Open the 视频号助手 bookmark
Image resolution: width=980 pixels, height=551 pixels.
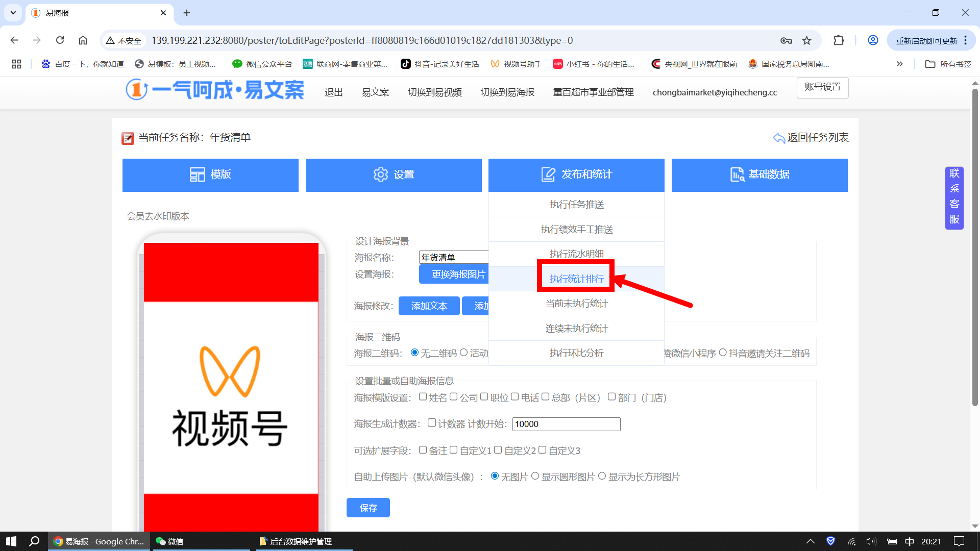[517, 64]
